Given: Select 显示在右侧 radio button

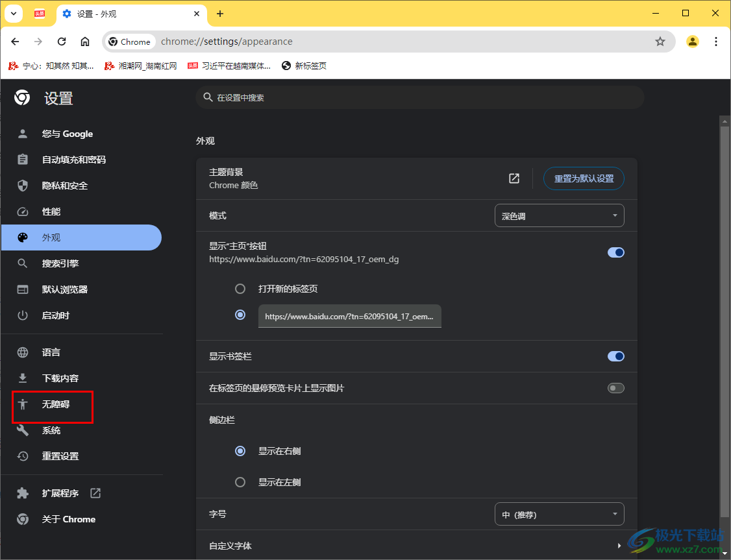Looking at the screenshot, I should [240, 451].
